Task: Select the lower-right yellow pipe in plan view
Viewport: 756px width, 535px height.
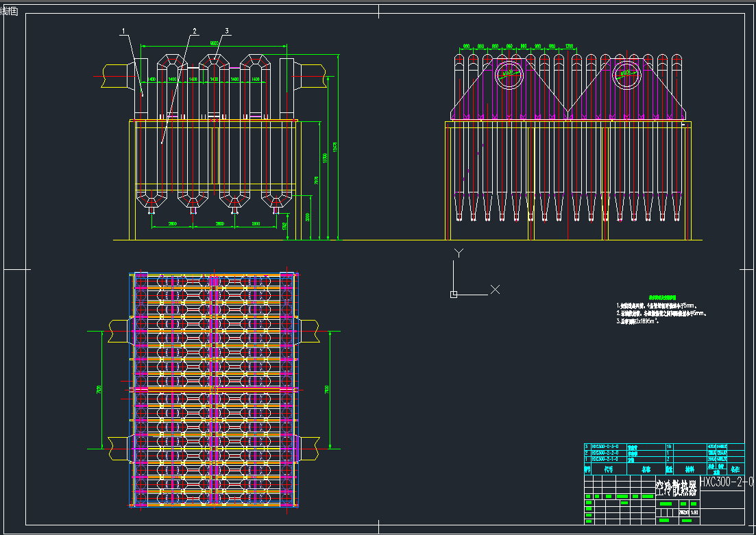Action: 308,448
